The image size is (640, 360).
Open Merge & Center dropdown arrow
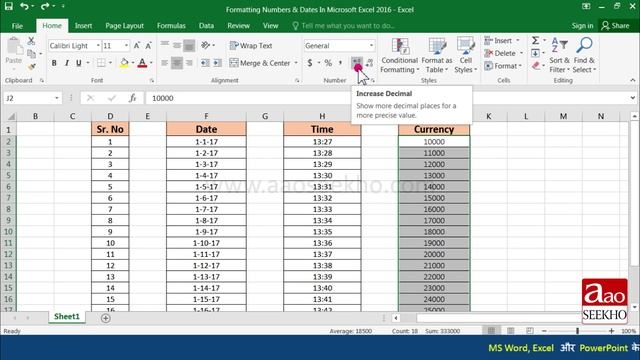click(296, 63)
